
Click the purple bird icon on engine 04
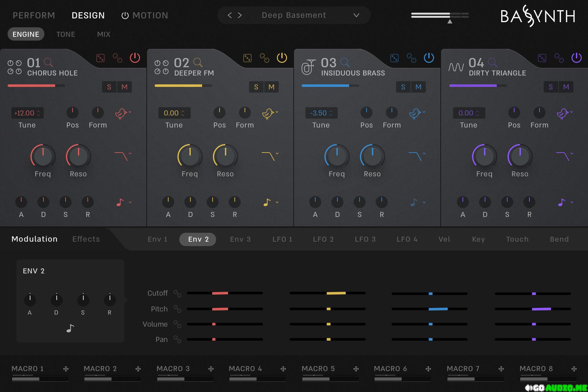[x=563, y=113]
